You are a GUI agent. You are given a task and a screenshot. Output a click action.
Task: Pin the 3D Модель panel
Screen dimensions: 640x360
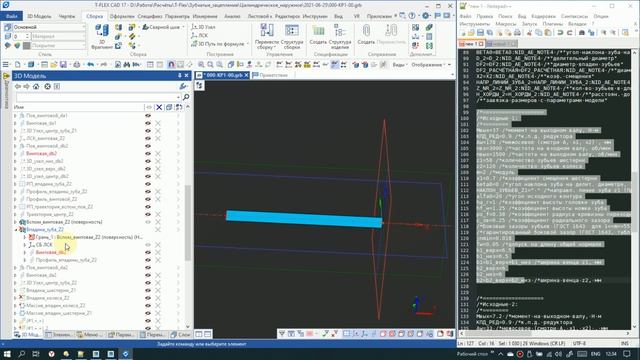click(180, 76)
